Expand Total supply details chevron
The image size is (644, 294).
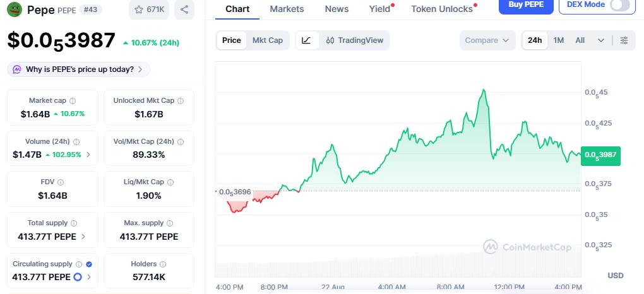(x=83, y=237)
